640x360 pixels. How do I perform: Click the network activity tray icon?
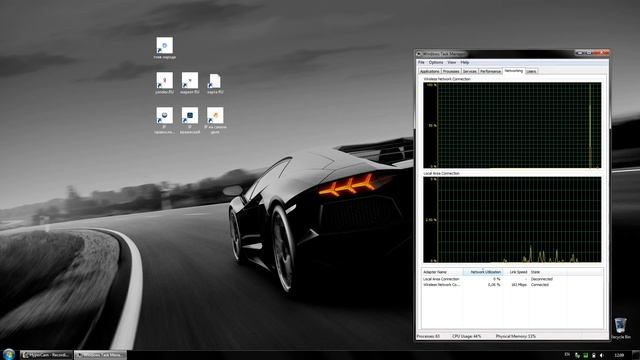(577, 355)
